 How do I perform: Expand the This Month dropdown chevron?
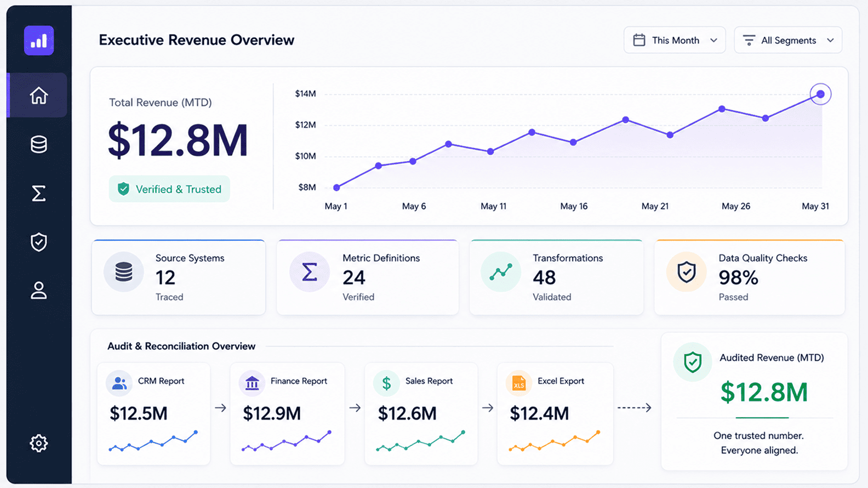point(713,40)
